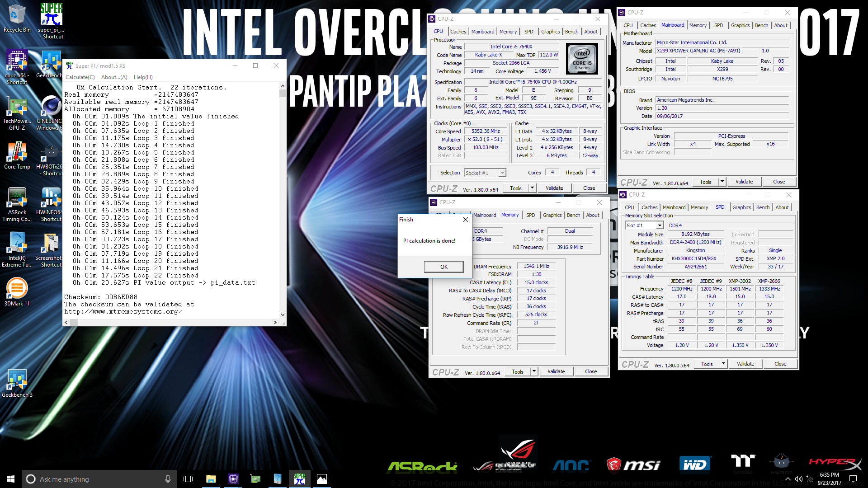Open the Recycle Bin desktop icon
This screenshot has width=868, height=488.
click(17, 18)
